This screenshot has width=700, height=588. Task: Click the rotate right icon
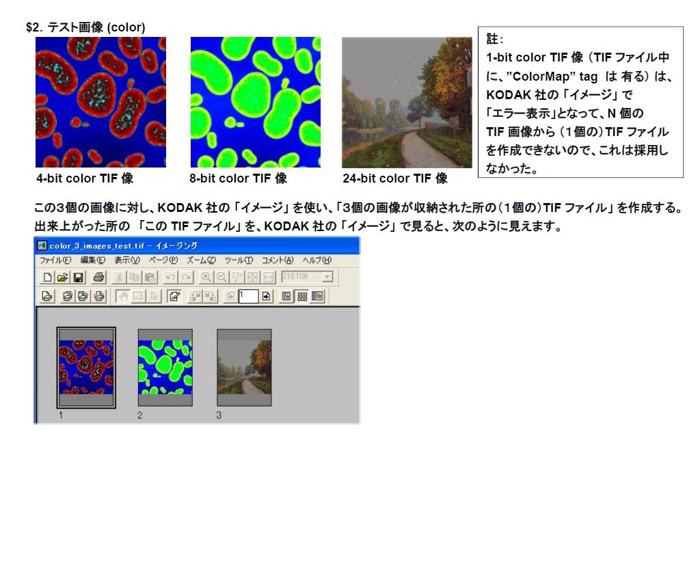point(210,296)
